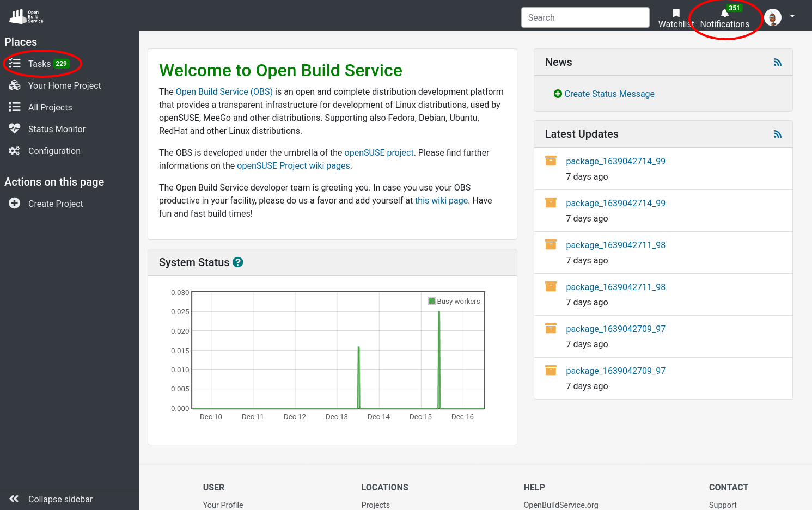Open Notifications bell icon

click(724, 14)
